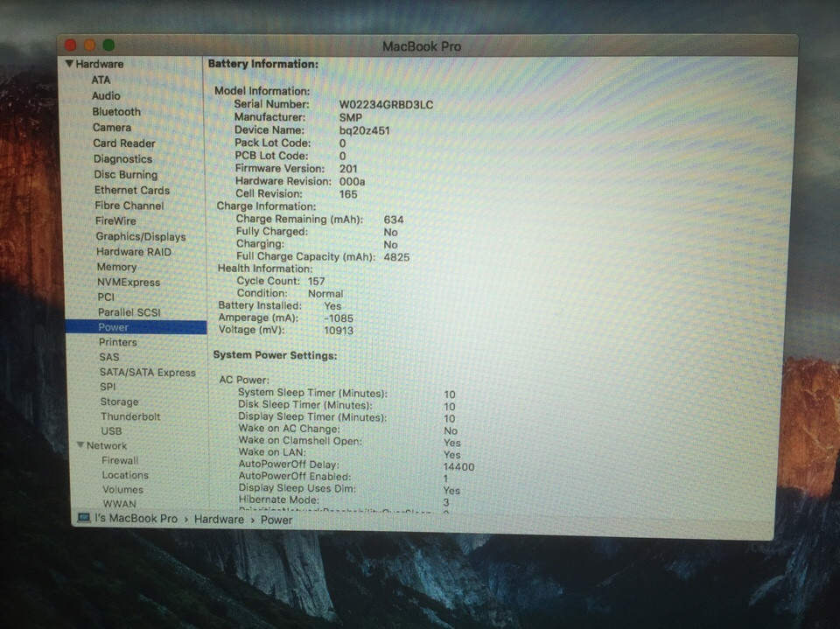Viewport: 840px width, 629px height.
Task: Open NVMExpress entry
Action: (x=129, y=282)
